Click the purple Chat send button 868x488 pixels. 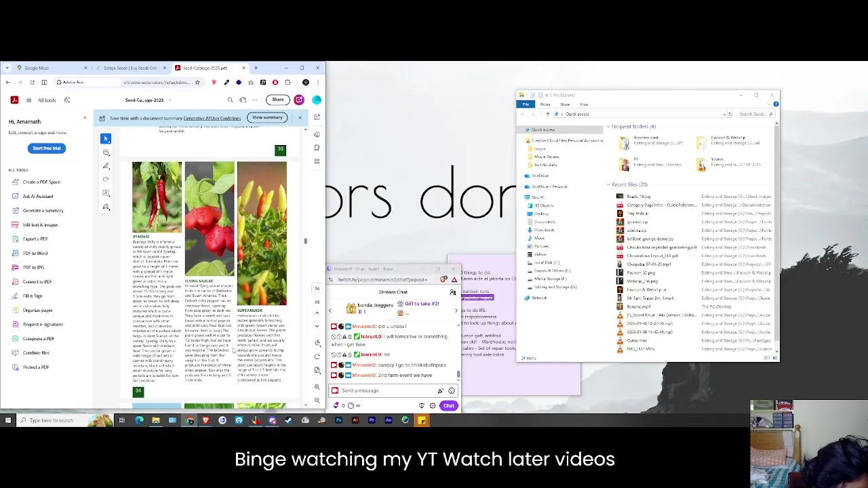click(448, 406)
